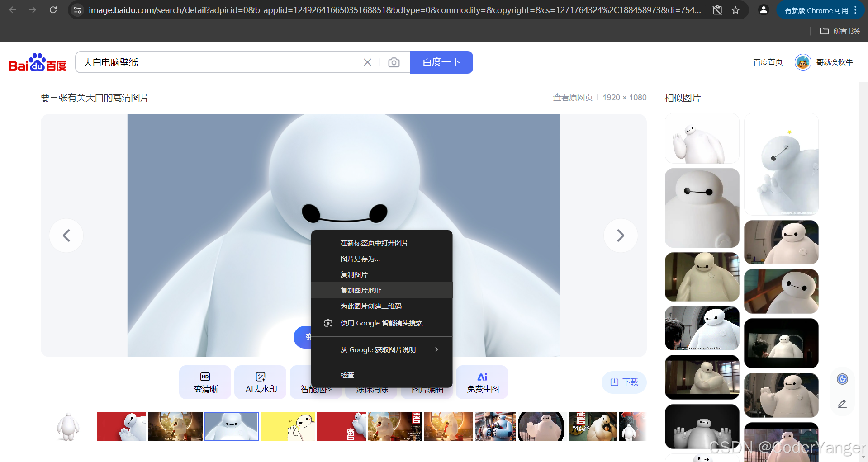Click the blue circular refresh icon at right

(x=842, y=379)
